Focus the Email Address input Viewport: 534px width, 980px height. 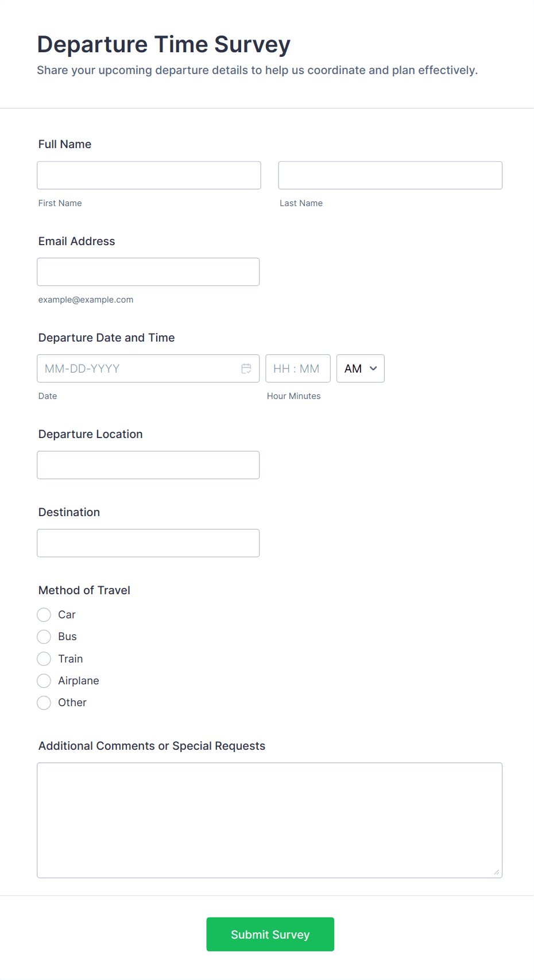click(x=148, y=272)
